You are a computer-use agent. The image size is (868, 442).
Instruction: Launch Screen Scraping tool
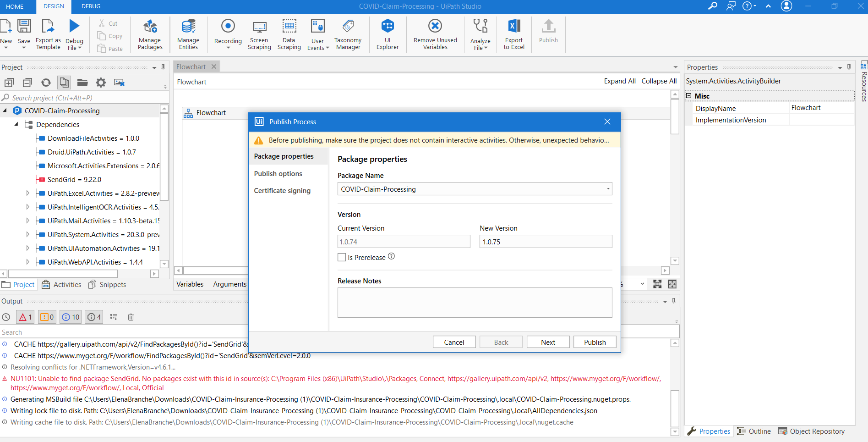click(x=259, y=34)
